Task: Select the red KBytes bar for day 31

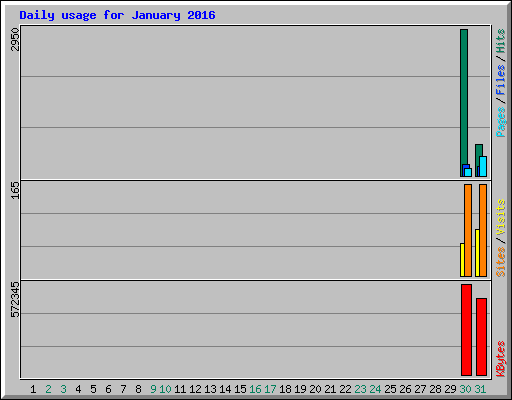Action: click(481, 337)
